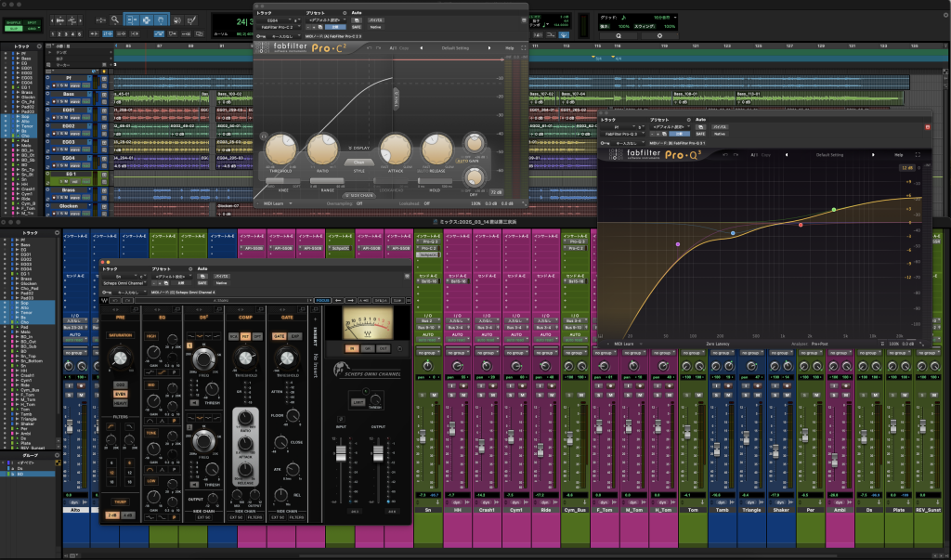The width and height of the screenshot is (951, 560).
Task: Click the Waves logo icon in Scheps toolbar
Action: coord(104,300)
